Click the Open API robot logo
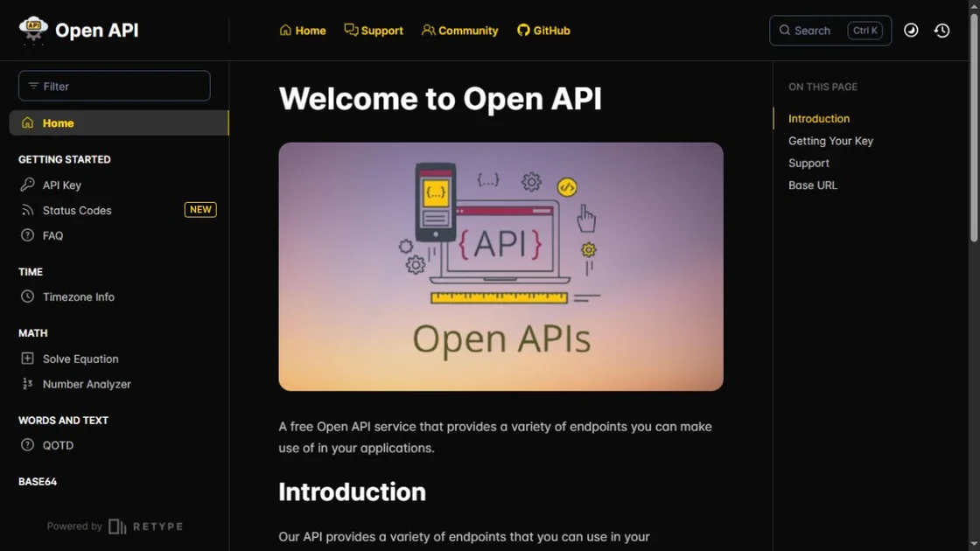Screen dimensions: 980x551 pyautogui.click(x=33, y=30)
